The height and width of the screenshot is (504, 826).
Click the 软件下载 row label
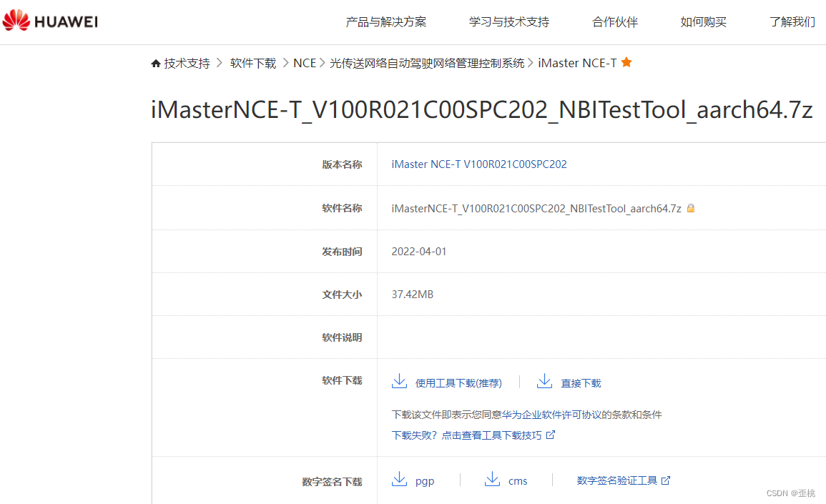tap(342, 380)
